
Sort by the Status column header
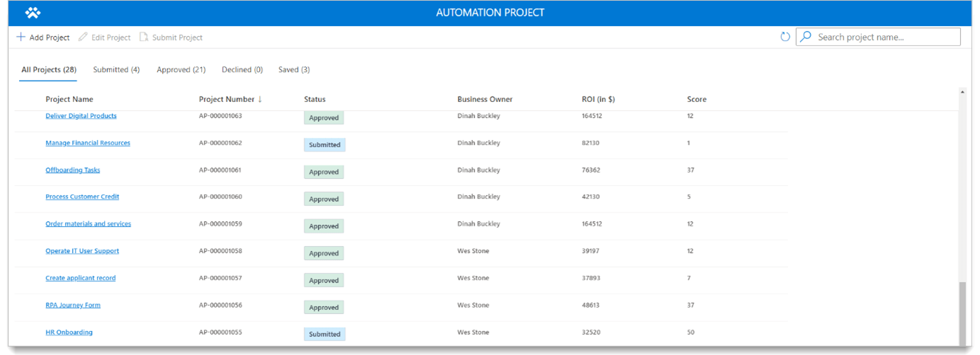click(314, 99)
